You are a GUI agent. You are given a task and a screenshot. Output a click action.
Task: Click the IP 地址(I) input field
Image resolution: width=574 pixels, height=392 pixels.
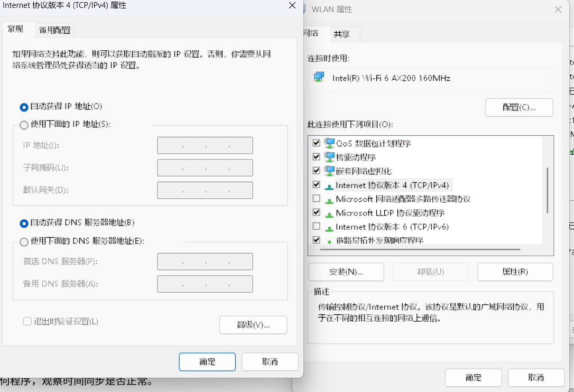tap(205, 145)
